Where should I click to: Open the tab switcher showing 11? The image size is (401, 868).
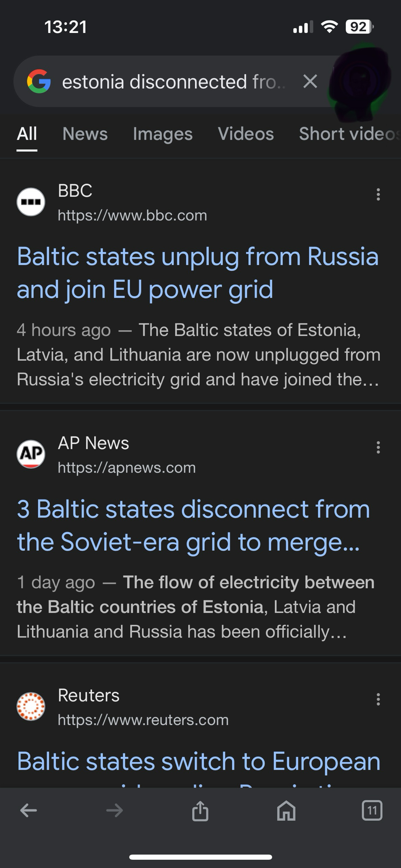[372, 810]
